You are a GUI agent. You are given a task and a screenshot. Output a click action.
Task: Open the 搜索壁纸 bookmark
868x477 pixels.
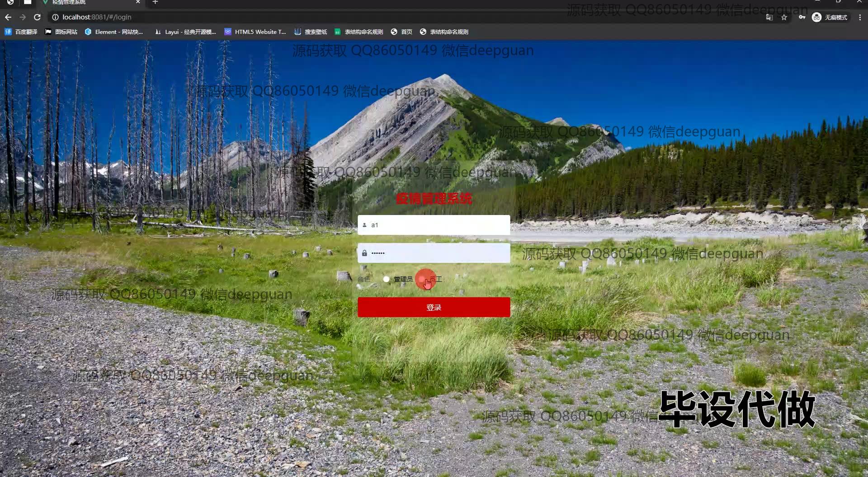click(x=311, y=32)
